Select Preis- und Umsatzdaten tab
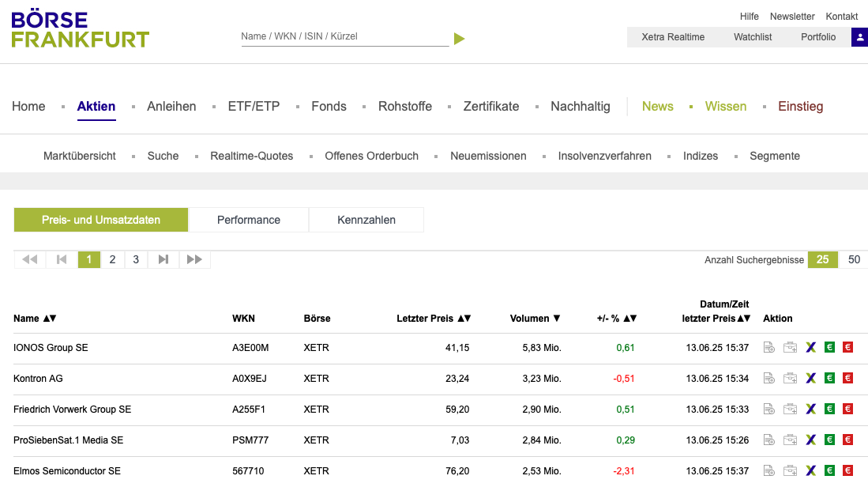Image resolution: width=868 pixels, height=487 pixels. pyautogui.click(x=101, y=220)
